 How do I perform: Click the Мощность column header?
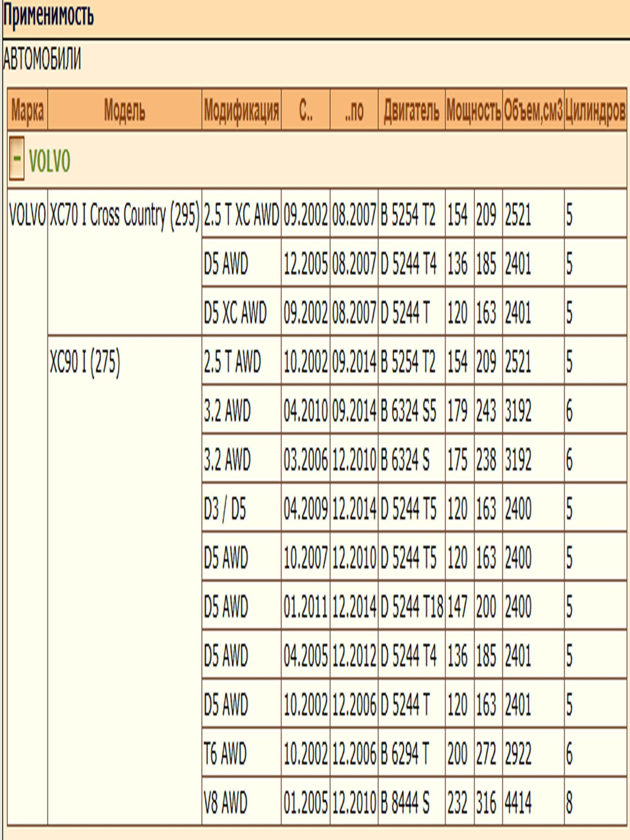[x=473, y=111]
